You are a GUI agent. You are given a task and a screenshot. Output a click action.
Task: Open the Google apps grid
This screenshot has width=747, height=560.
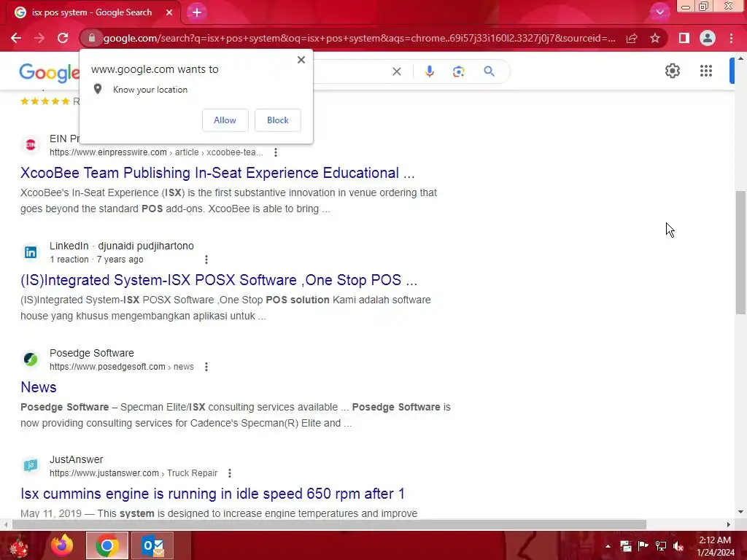[706, 71]
